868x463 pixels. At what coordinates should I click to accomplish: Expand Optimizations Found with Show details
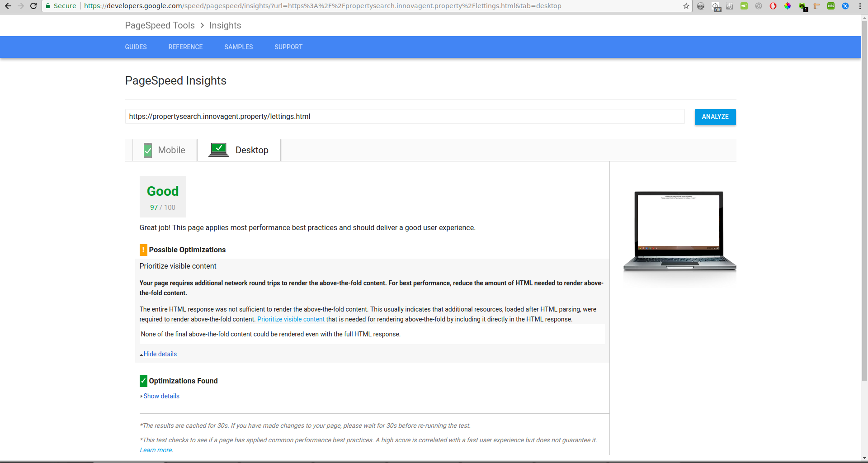(x=161, y=396)
